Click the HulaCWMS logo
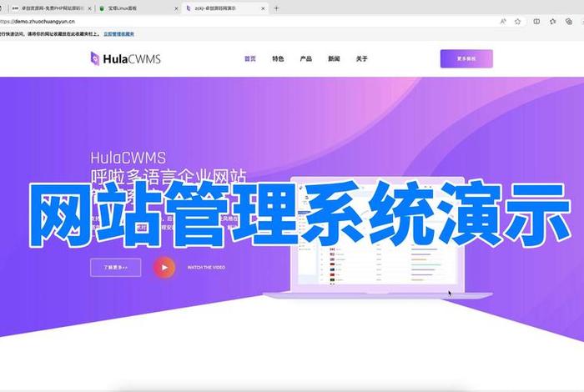The image size is (584, 392). click(125, 59)
